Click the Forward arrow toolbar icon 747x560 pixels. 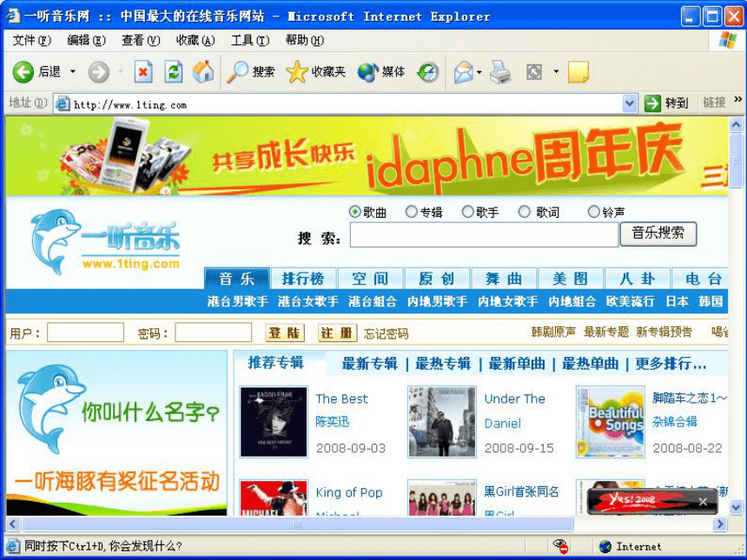99,72
